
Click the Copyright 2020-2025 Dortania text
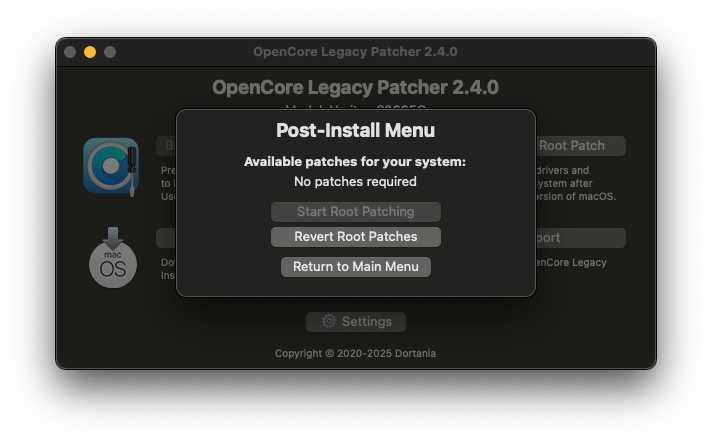(355, 354)
